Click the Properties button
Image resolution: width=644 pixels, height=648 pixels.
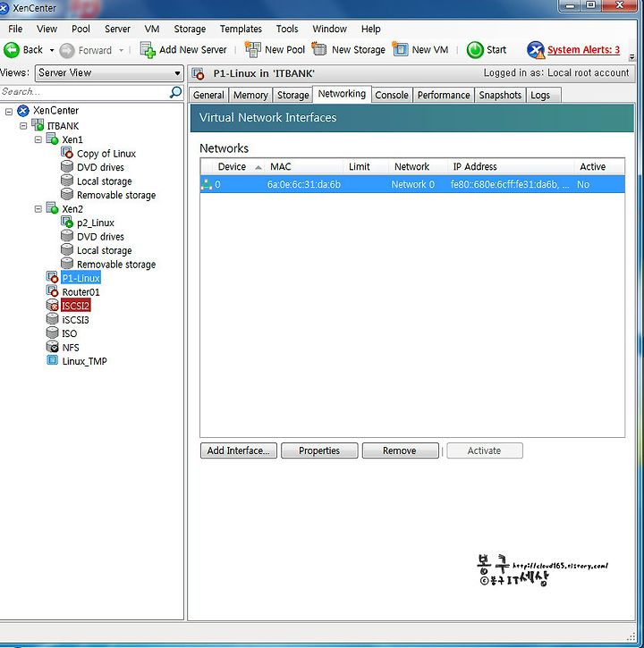(x=319, y=450)
